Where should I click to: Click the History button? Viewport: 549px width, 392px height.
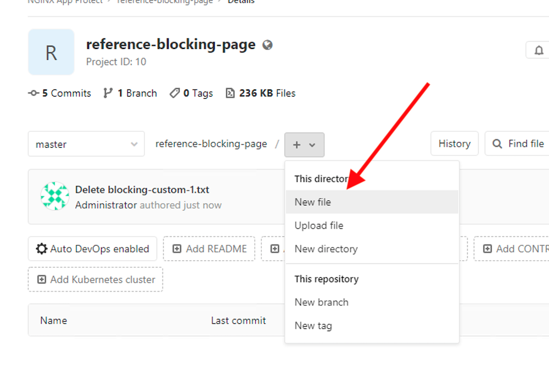tap(455, 143)
